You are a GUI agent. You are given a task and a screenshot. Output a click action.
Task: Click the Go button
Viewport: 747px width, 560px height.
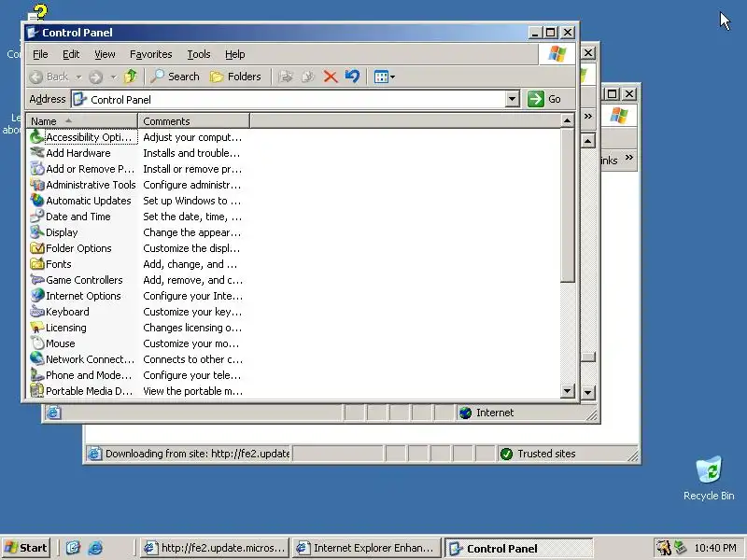[x=544, y=99]
